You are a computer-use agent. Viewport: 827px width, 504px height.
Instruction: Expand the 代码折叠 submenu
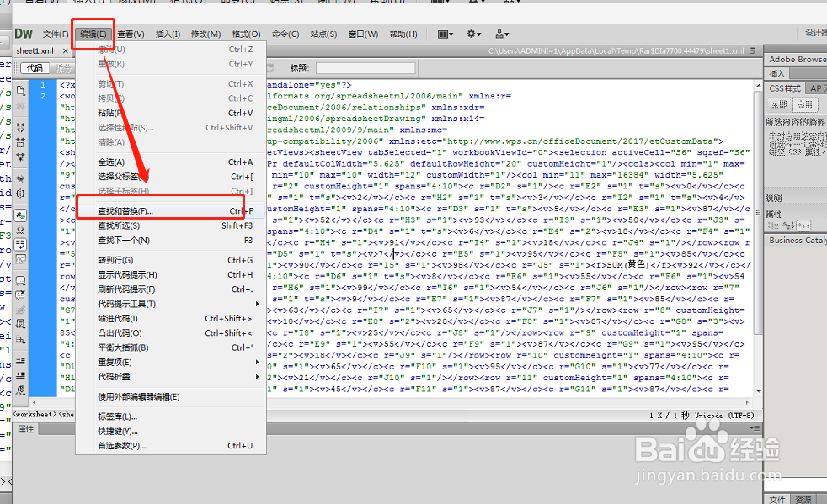coord(170,377)
